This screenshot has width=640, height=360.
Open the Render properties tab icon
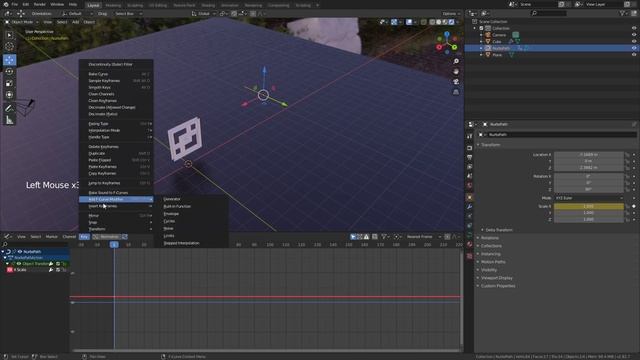(469, 148)
